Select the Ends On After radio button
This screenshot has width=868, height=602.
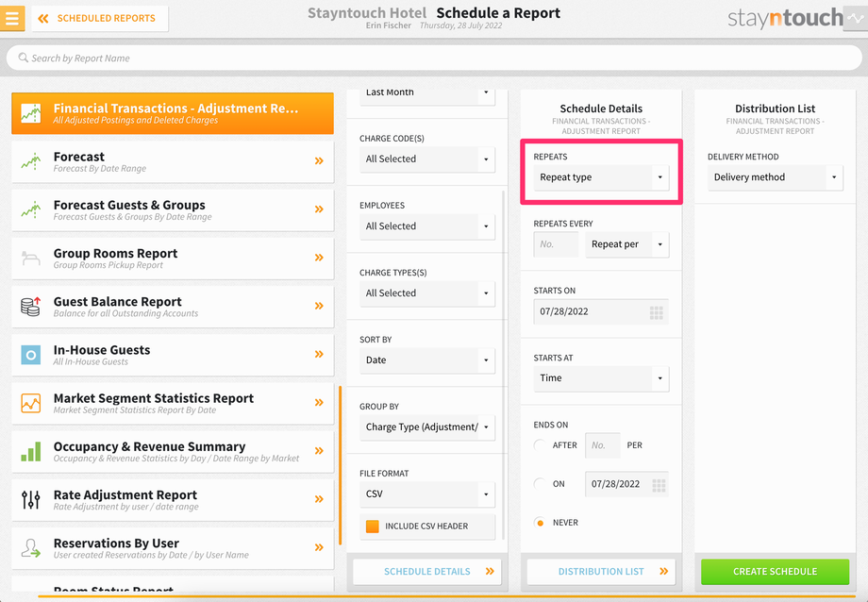540,445
